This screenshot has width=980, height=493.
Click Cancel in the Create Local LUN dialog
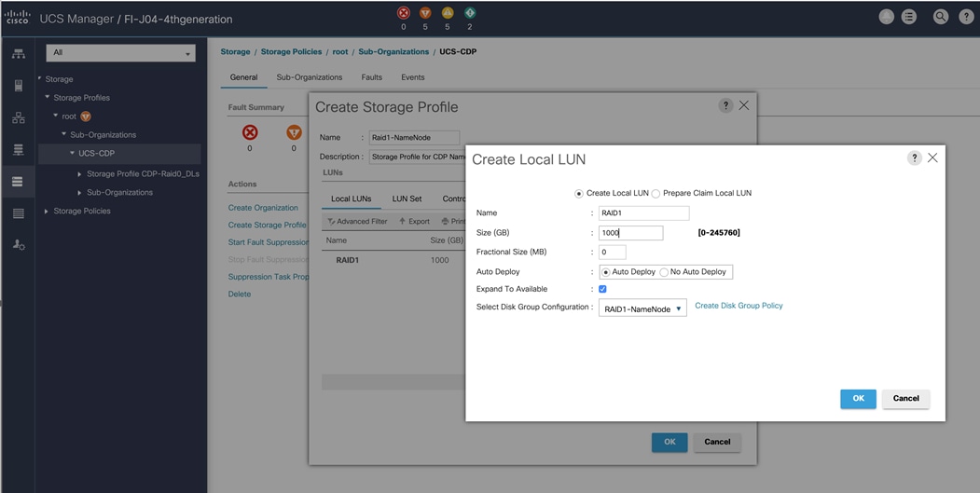tap(905, 399)
